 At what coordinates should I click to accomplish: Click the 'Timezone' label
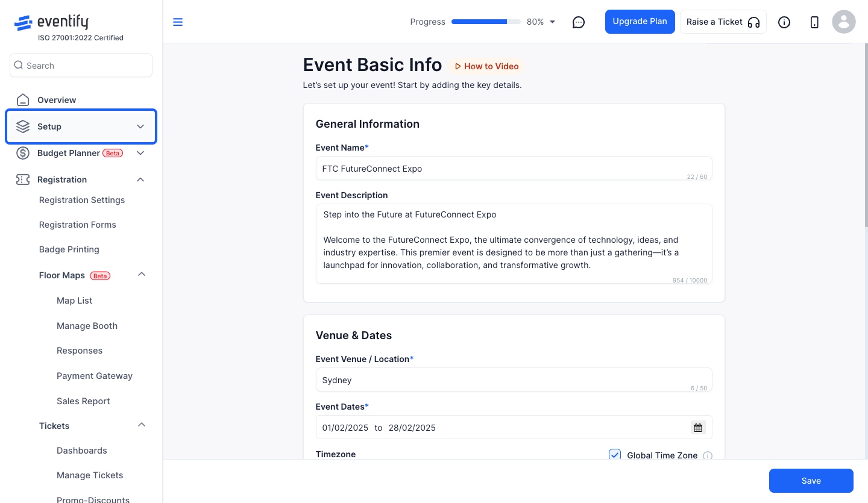[x=336, y=454]
